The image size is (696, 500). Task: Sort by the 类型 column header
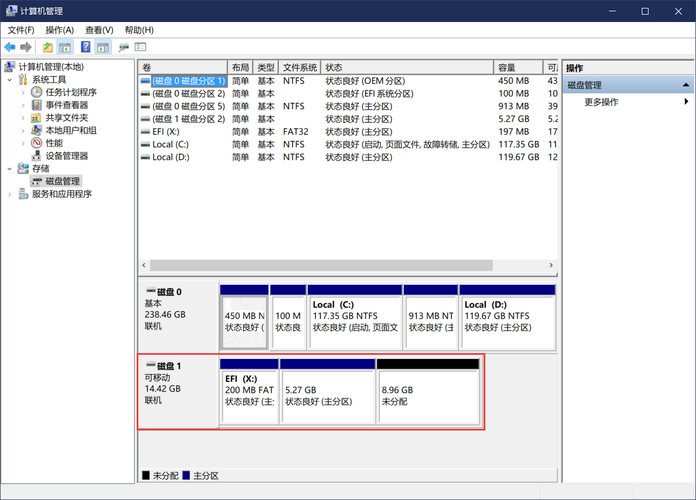pyautogui.click(x=266, y=67)
